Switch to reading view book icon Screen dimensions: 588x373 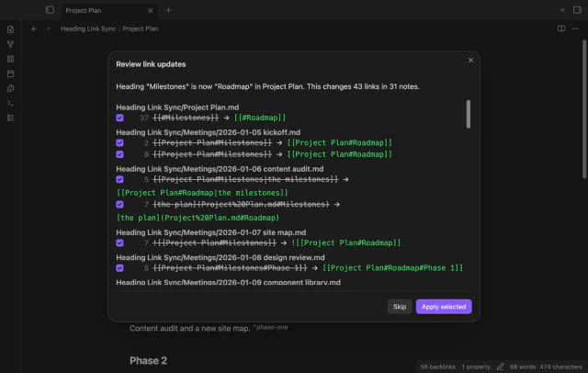[561, 28]
